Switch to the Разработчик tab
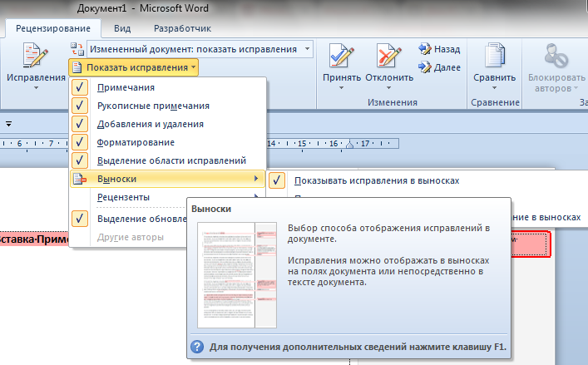Screen dimensions: 588x365 [182, 28]
